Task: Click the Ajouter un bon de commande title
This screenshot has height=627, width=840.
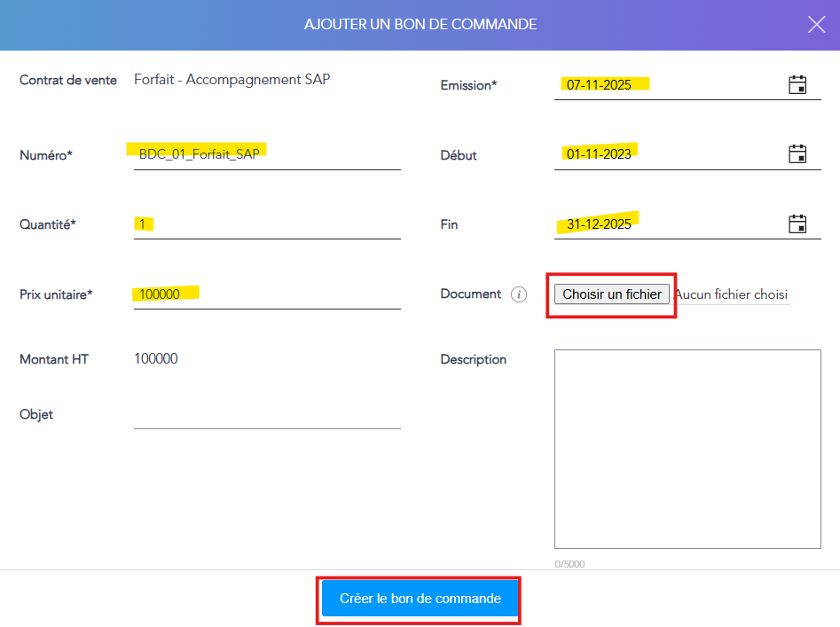Action: (420, 25)
